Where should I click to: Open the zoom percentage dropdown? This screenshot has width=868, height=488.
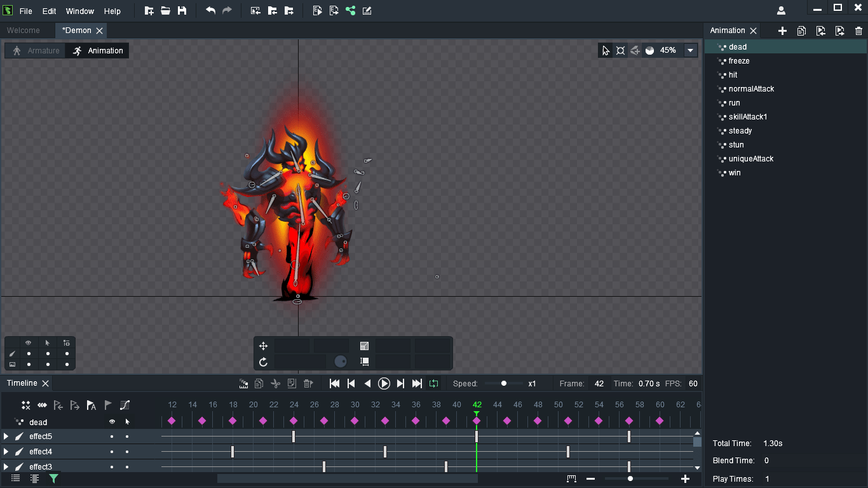pos(691,50)
